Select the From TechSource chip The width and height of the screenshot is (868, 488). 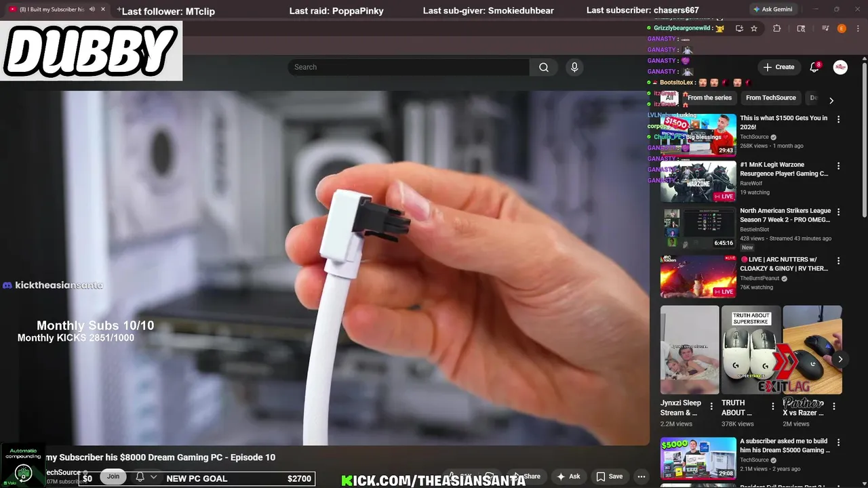click(x=771, y=98)
